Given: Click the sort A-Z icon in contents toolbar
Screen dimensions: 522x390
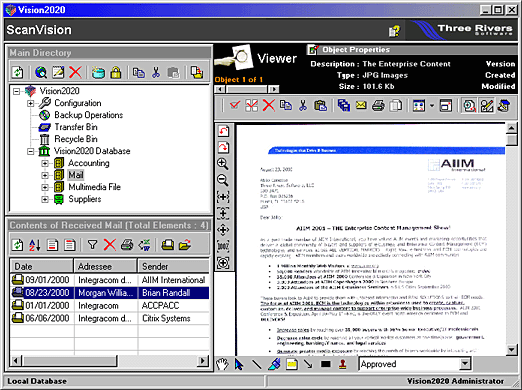Looking at the screenshot, I should tap(35, 245).
